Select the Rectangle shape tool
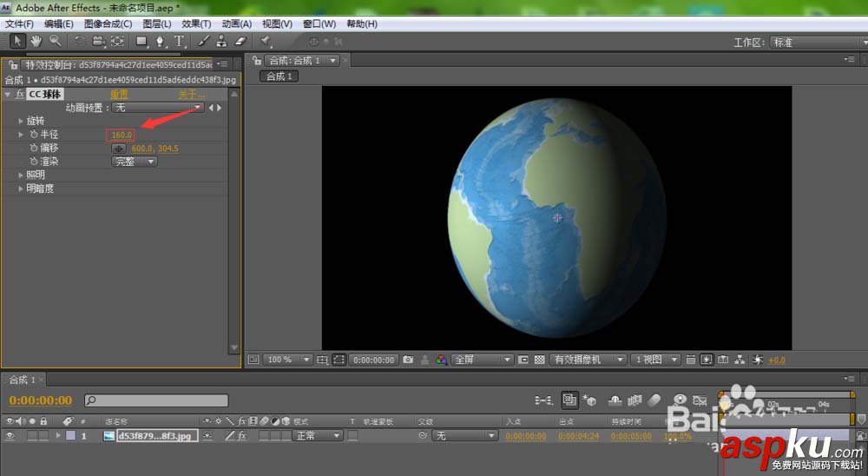This screenshot has height=476, width=868. 141,41
